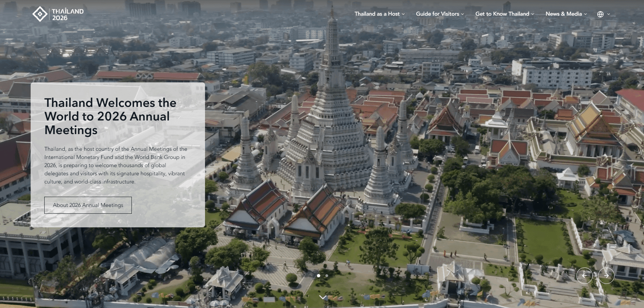
Task: Click the host country description paragraph
Action: [116, 165]
